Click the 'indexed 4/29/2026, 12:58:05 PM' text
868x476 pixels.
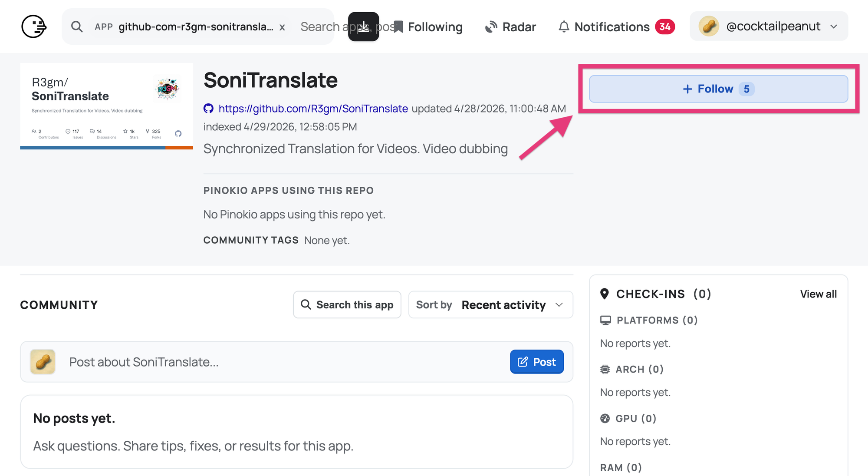click(280, 127)
